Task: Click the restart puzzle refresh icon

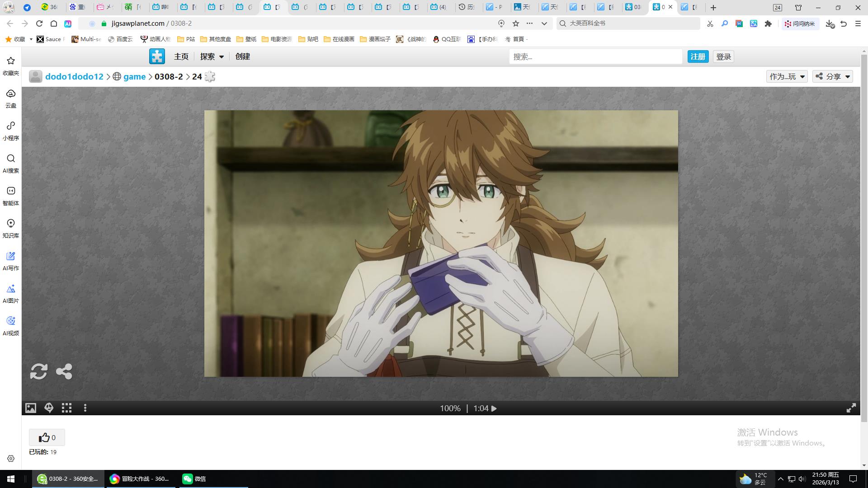Action: 38,371
